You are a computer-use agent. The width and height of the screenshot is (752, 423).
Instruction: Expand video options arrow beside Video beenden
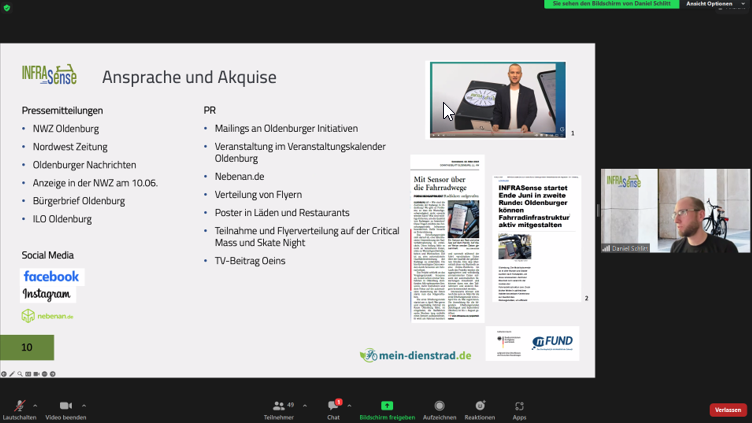pyautogui.click(x=83, y=405)
